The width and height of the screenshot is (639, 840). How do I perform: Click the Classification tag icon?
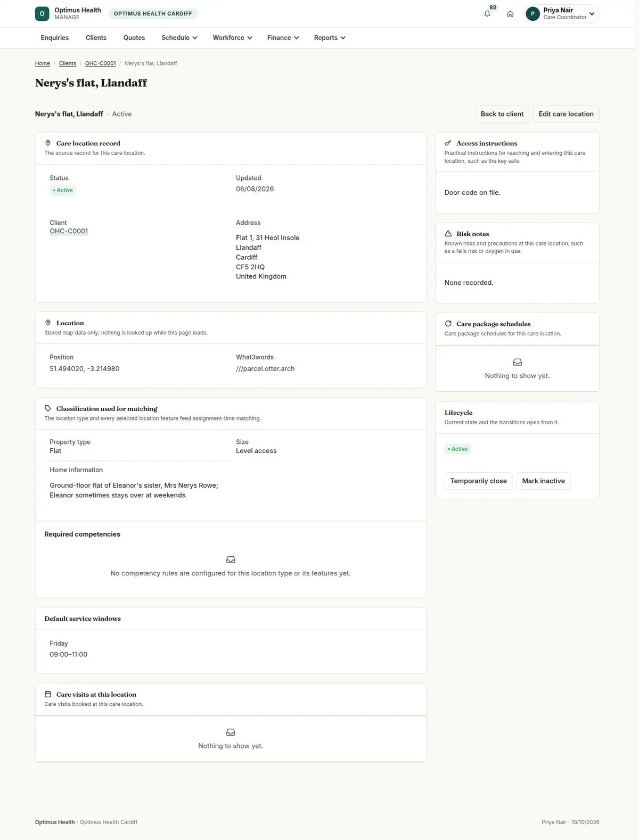coord(48,408)
